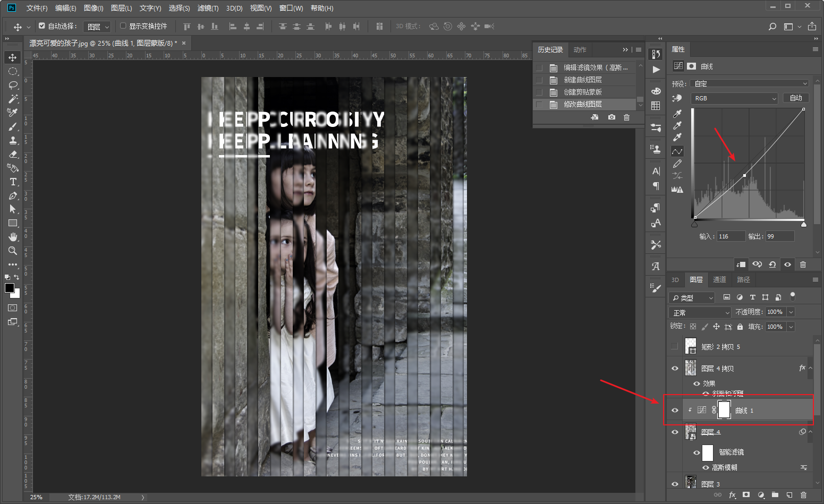Select the Rectangle shape tool
This screenshot has height=504, width=824.
tap(13, 223)
